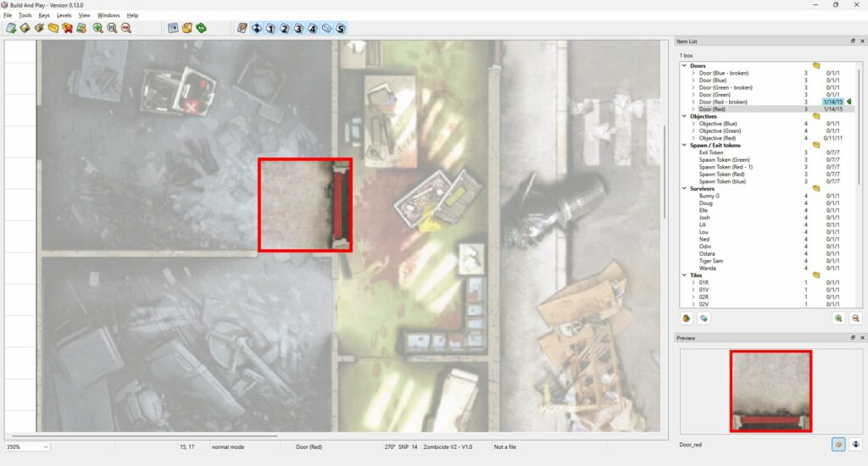Image resolution: width=868 pixels, height=466 pixels.
Task: Click the blue square tile toolbar icon
Action: [x=173, y=28]
